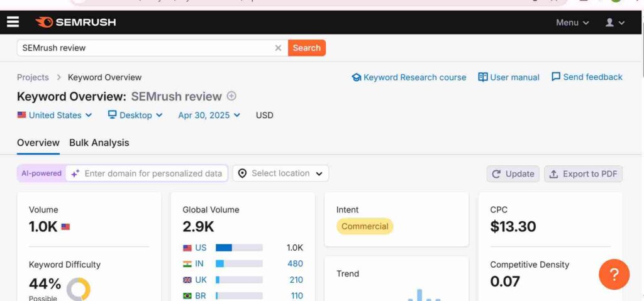Image resolution: width=644 pixels, height=301 pixels.
Task: Switch to the Bulk Analysis tab
Action: tap(99, 143)
